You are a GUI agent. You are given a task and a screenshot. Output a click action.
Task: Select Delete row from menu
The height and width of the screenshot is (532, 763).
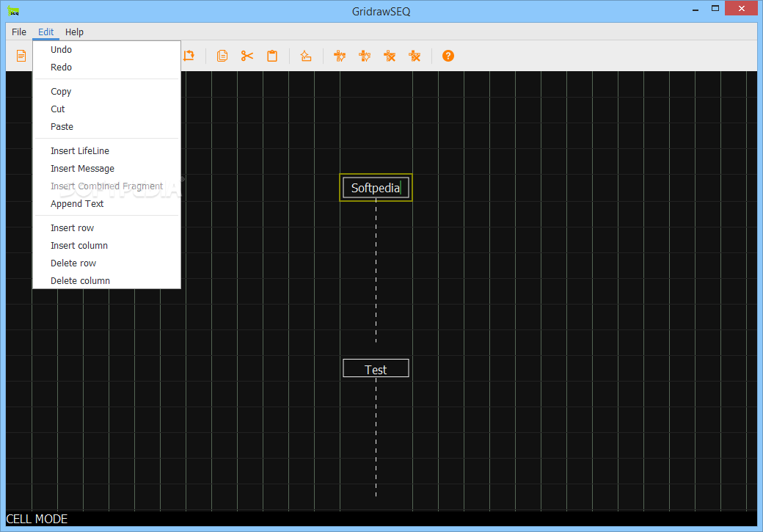pyautogui.click(x=106, y=263)
